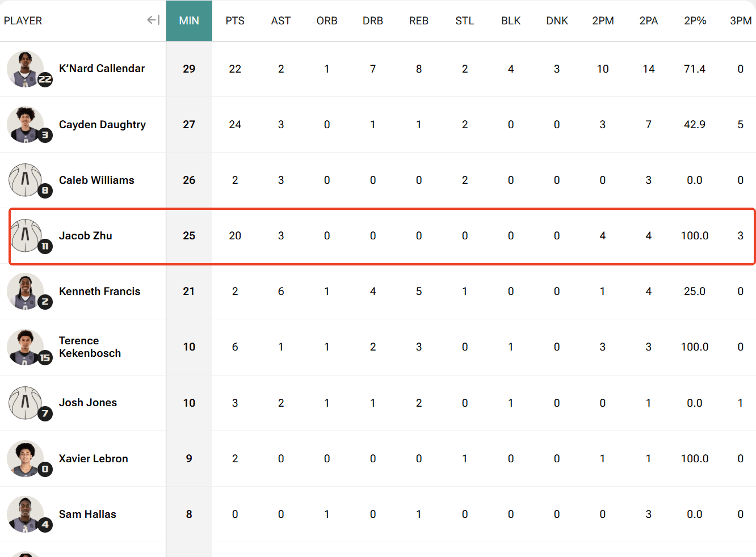This screenshot has width=756, height=557.
Task: Select K'Nard Callendar's 8 rebounds cell
Action: click(x=419, y=69)
